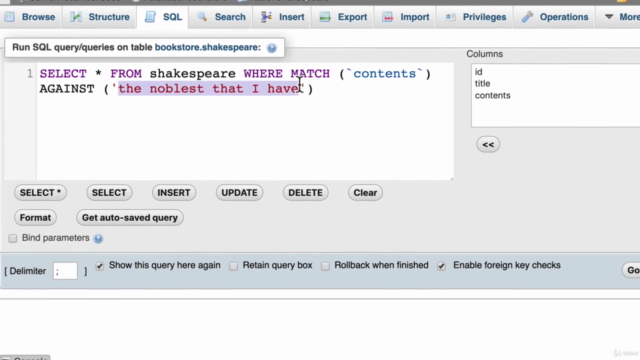Click the Search magnifier icon
Screen dimensions: 640x360
(x=202, y=17)
